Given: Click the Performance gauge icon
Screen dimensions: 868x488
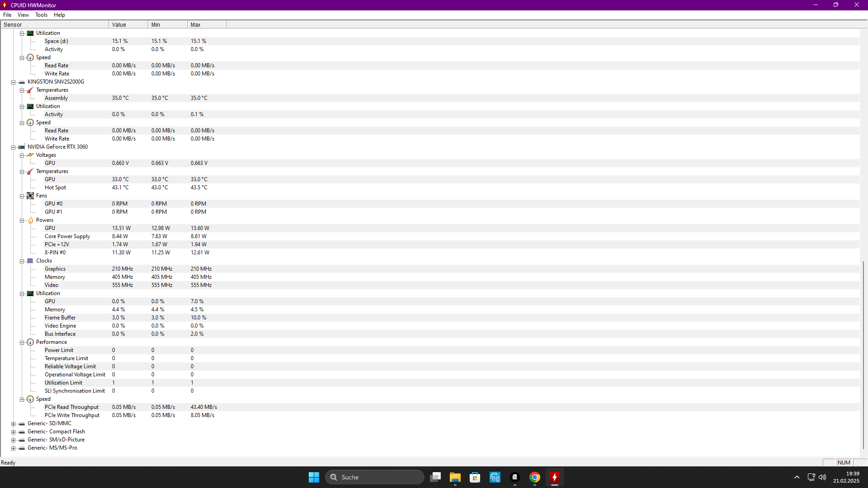Looking at the screenshot, I should pos(30,342).
